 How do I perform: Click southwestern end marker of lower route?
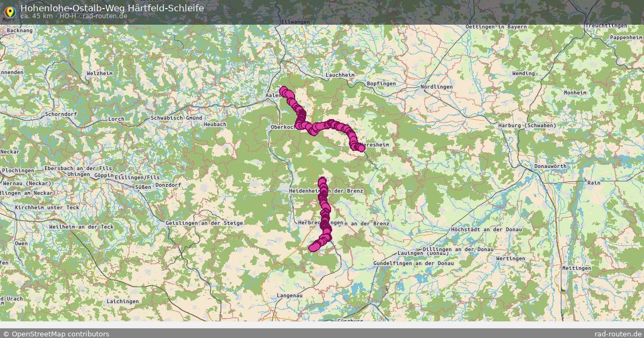(312, 247)
